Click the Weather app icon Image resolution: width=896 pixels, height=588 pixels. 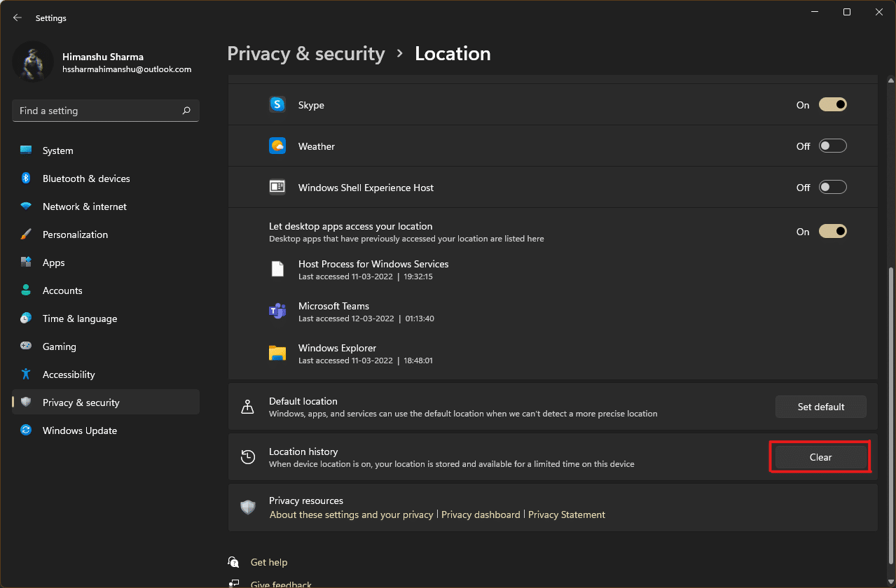point(277,146)
